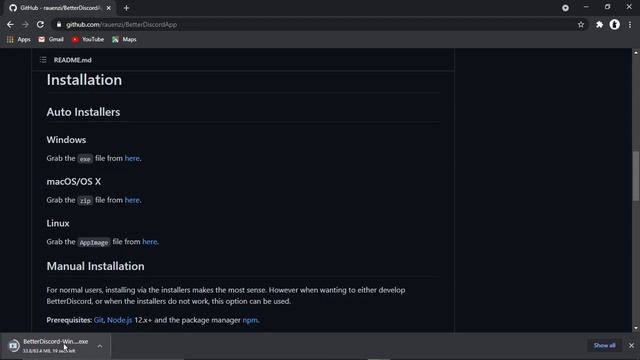640x360 pixels.
Task: Open the downloading BetterDiscord exe item
Action: click(56, 346)
